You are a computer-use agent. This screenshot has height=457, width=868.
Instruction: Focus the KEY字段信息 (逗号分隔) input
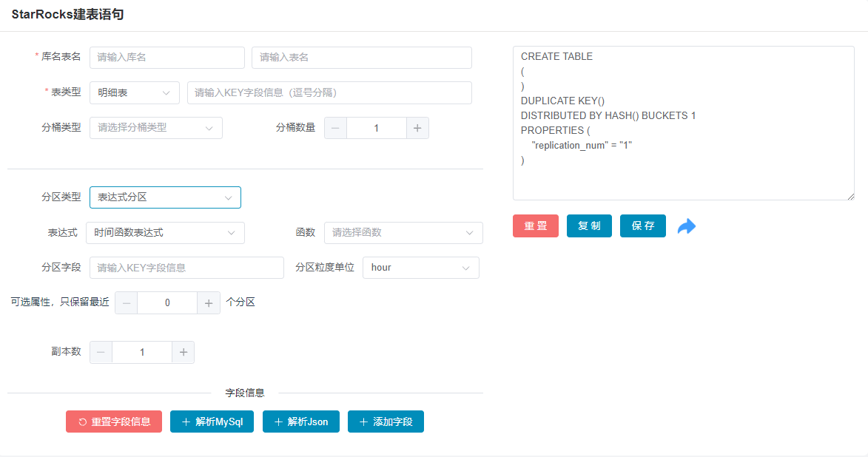tap(329, 92)
